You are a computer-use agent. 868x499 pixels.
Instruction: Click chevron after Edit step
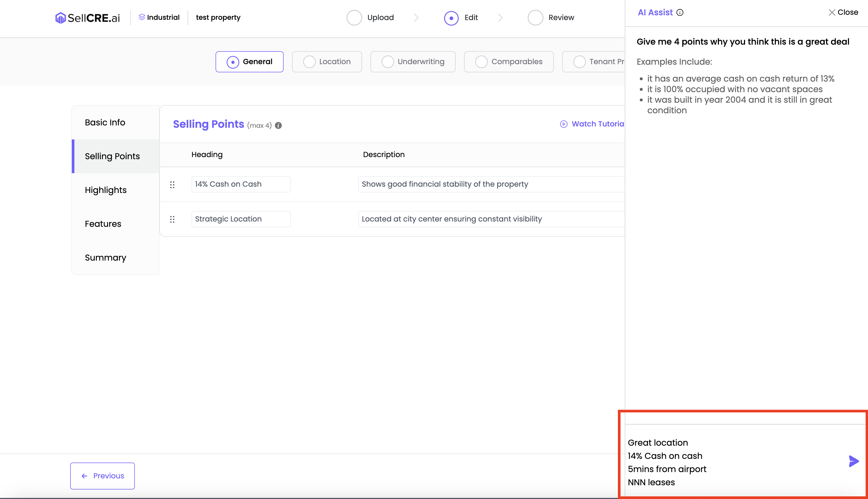pyautogui.click(x=500, y=17)
